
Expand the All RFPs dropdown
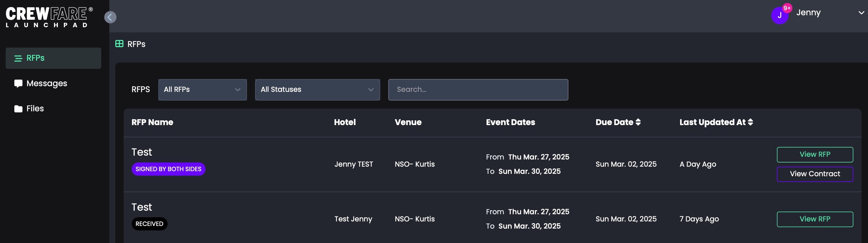pos(203,90)
